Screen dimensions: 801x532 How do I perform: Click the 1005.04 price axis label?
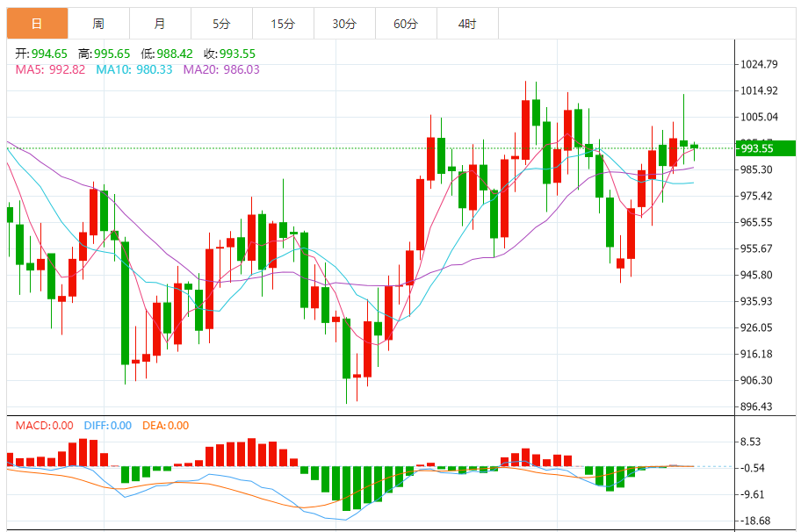click(759, 117)
